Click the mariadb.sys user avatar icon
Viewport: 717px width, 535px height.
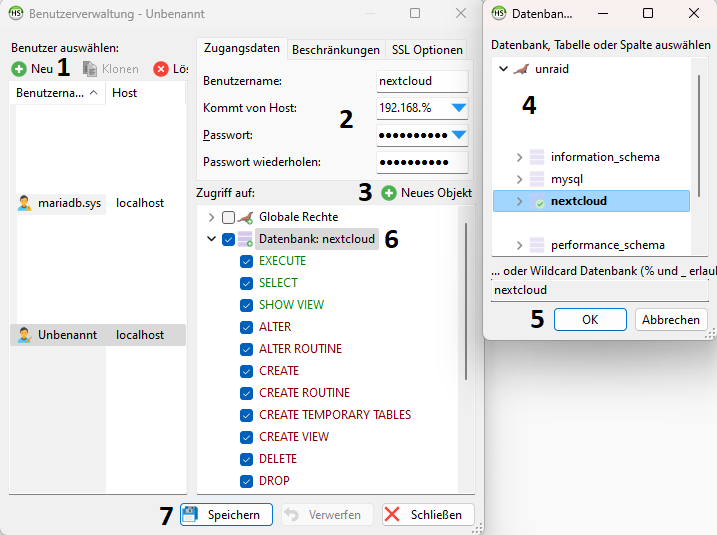click(24, 203)
